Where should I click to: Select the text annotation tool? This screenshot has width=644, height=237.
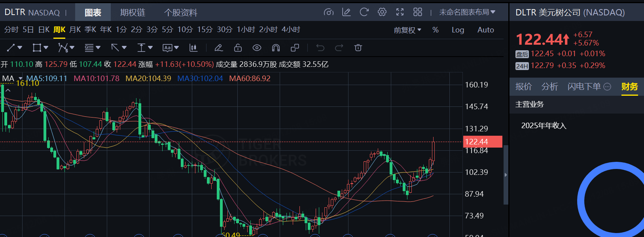point(167,48)
